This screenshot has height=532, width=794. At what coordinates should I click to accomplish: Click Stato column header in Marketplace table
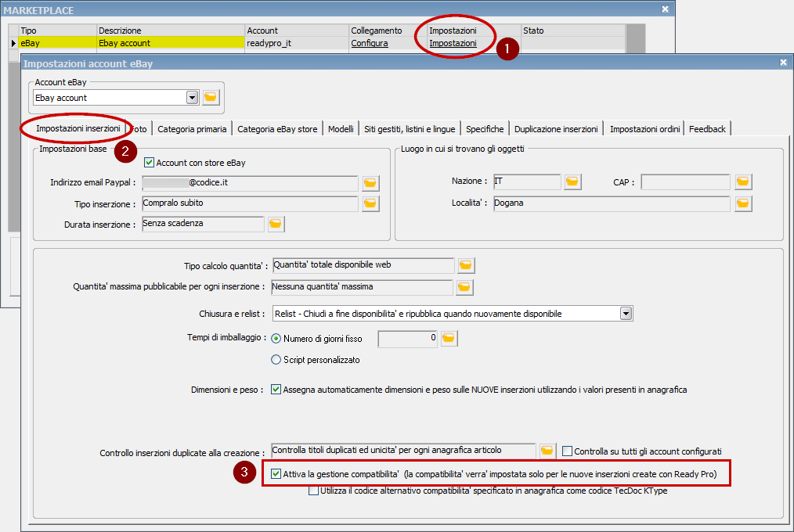573,31
